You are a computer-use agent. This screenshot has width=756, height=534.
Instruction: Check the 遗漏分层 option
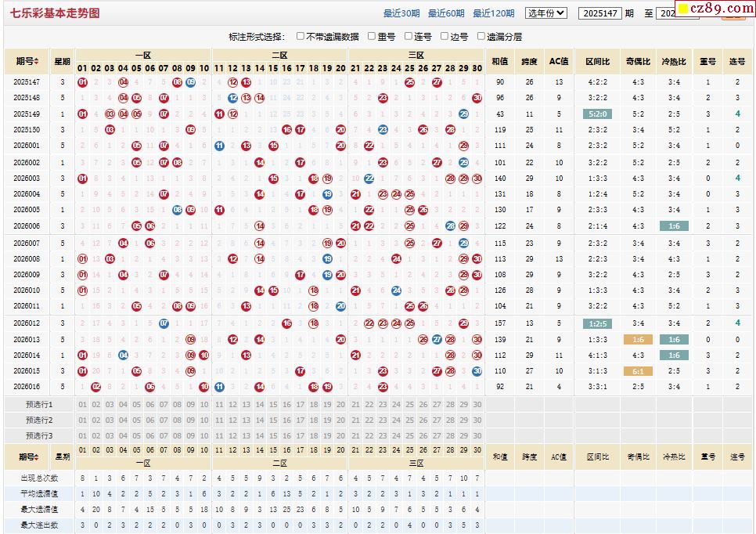(x=481, y=36)
